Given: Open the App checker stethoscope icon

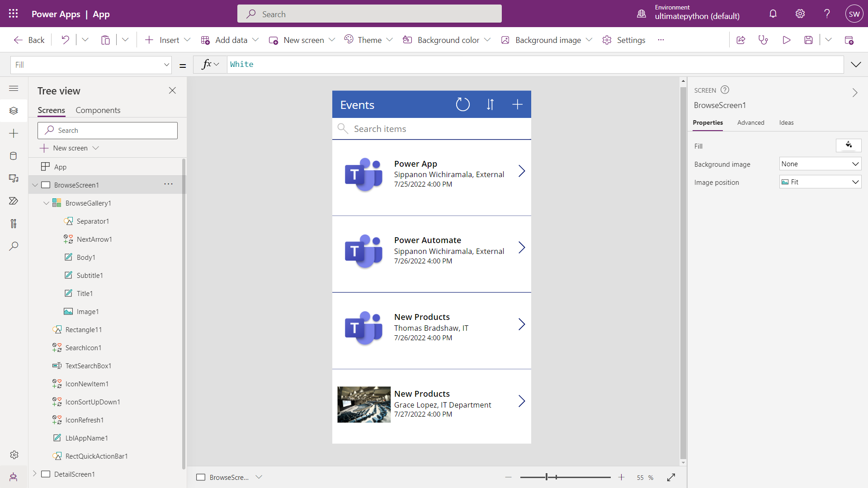Looking at the screenshot, I should [x=763, y=40].
